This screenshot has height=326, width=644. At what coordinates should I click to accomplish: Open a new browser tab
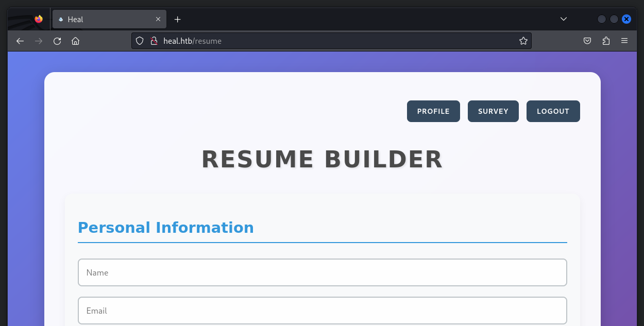click(178, 19)
